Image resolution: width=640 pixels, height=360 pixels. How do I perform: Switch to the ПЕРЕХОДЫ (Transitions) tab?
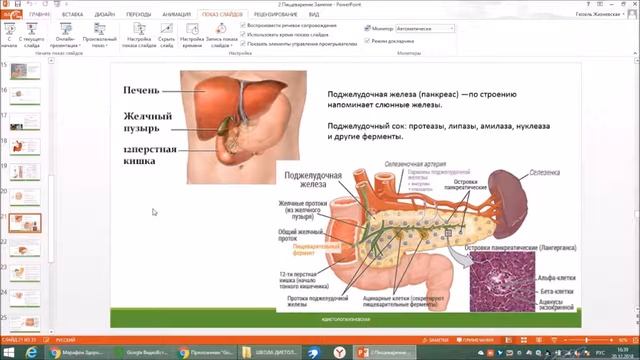pos(138,14)
